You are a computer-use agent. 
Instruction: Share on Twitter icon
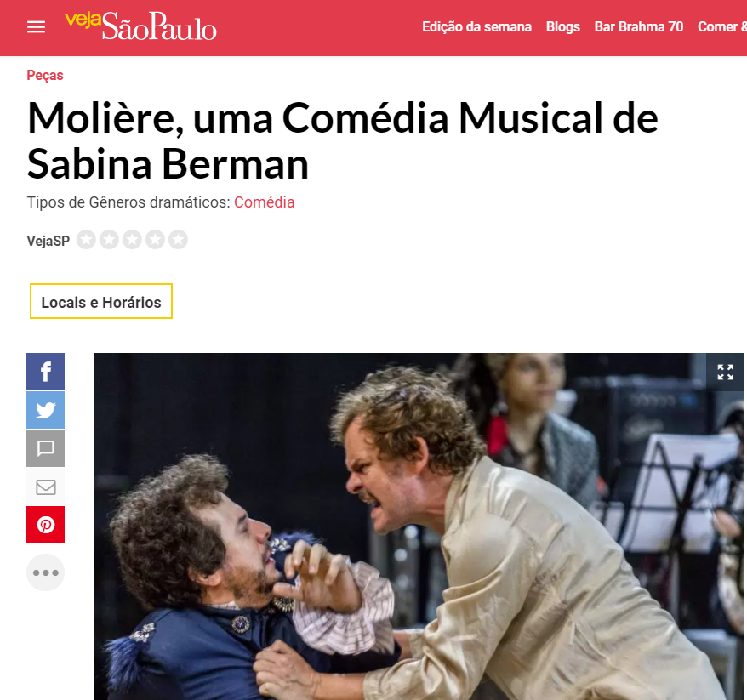pos(45,410)
